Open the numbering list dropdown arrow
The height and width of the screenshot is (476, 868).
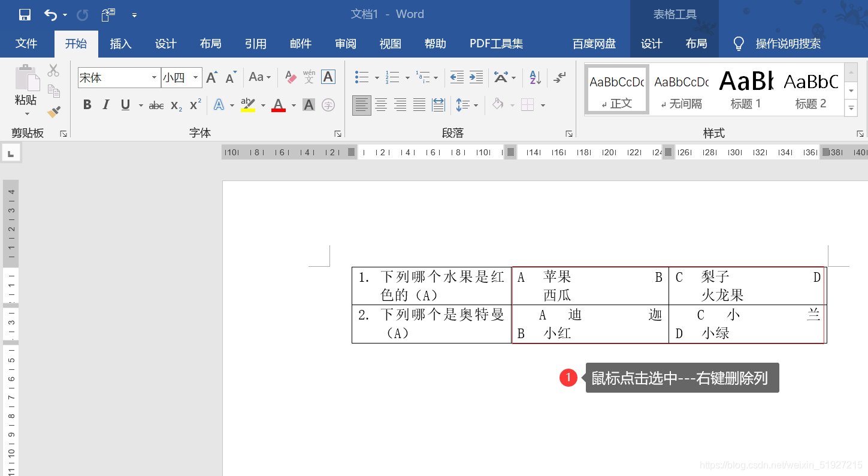coord(407,77)
